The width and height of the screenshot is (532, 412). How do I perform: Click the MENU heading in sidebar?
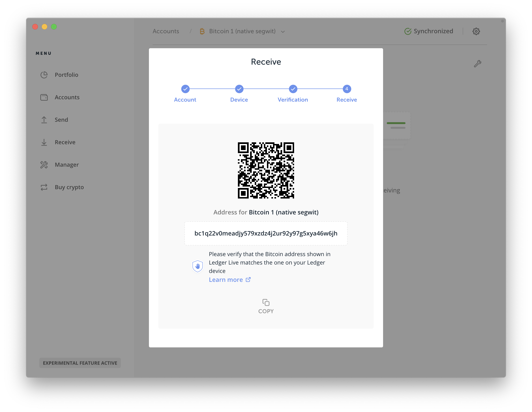click(44, 53)
